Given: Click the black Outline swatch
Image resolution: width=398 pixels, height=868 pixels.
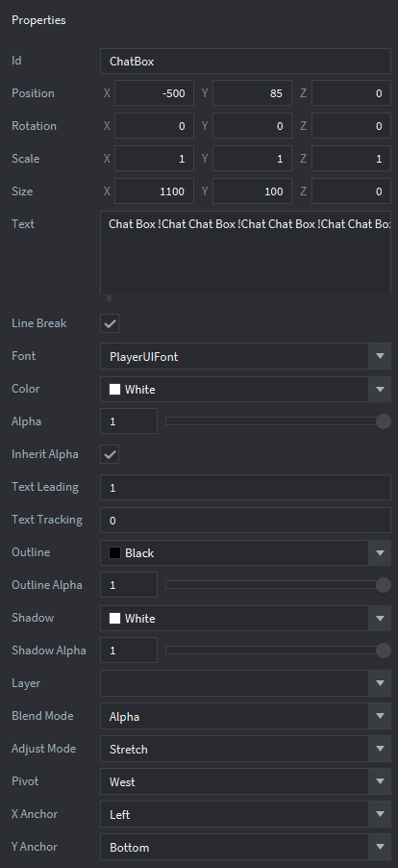Looking at the screenshot, I should [x=114, y=552].
